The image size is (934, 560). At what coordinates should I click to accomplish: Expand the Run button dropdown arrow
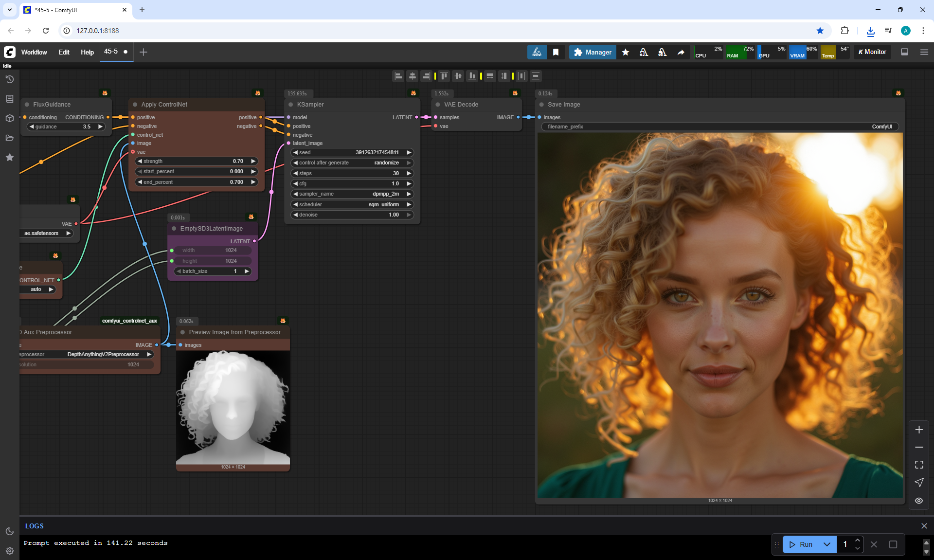click(x=827, y=544)
